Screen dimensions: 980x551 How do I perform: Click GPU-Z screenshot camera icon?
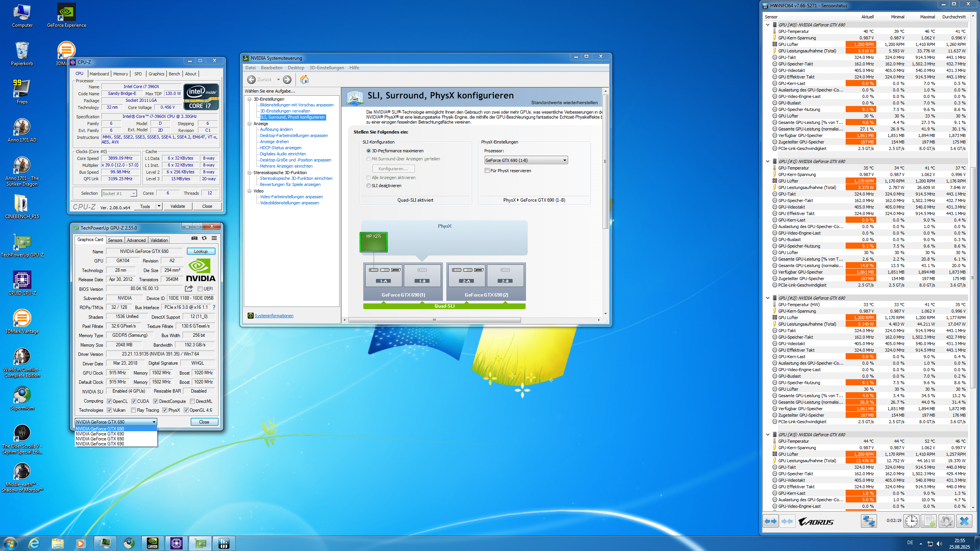(x=194, y=238)
